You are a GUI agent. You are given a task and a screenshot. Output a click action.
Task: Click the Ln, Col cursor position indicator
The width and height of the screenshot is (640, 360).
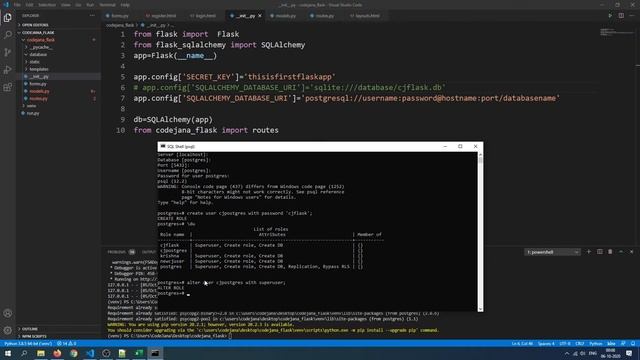(522, 344)
